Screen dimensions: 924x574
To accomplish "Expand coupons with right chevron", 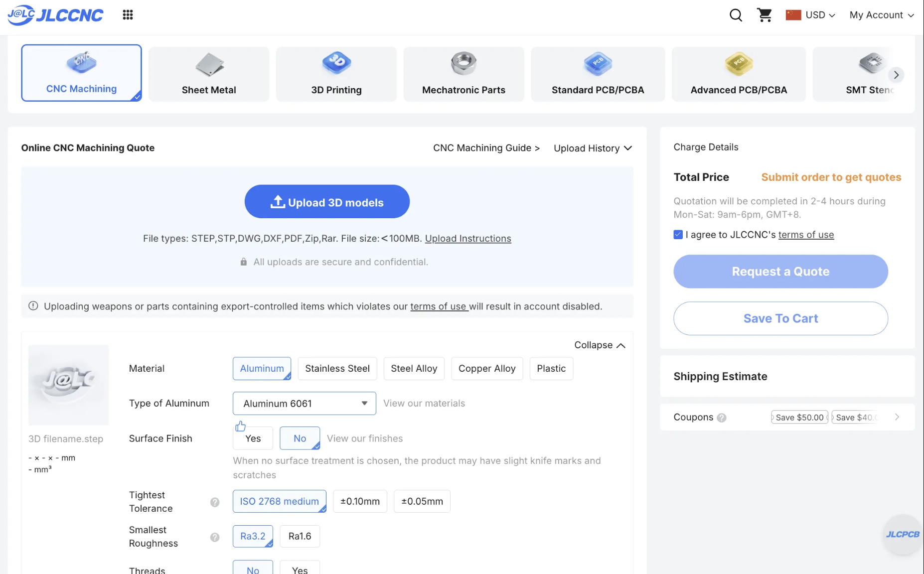I will 897,417.
